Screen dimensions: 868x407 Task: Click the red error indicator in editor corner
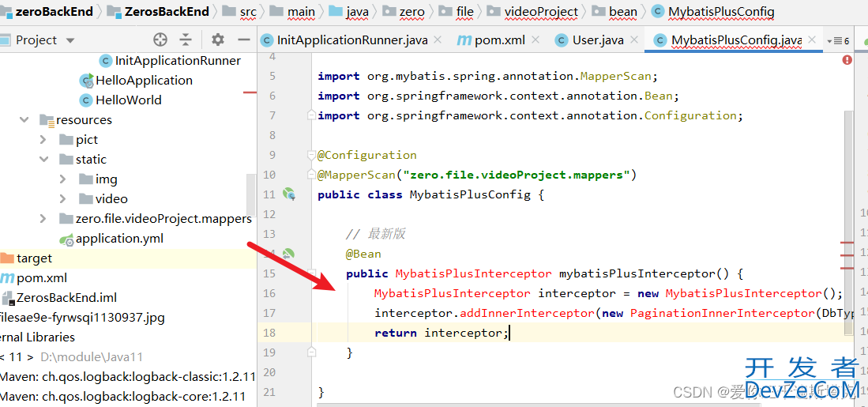(x=847, y=60)
